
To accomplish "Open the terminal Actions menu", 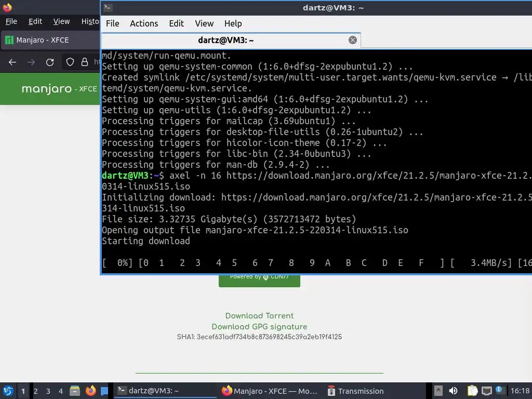I will pyautogui.click(x=144, y=23).
